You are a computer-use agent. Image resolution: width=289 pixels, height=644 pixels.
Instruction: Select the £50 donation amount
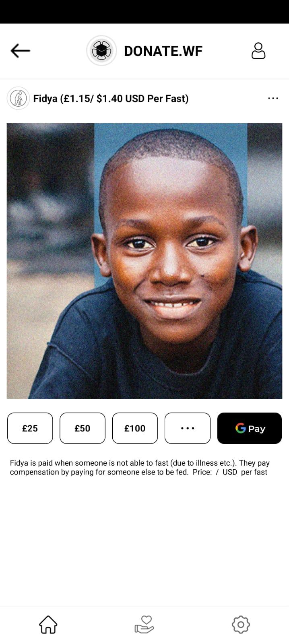click(x=83, y=428)
